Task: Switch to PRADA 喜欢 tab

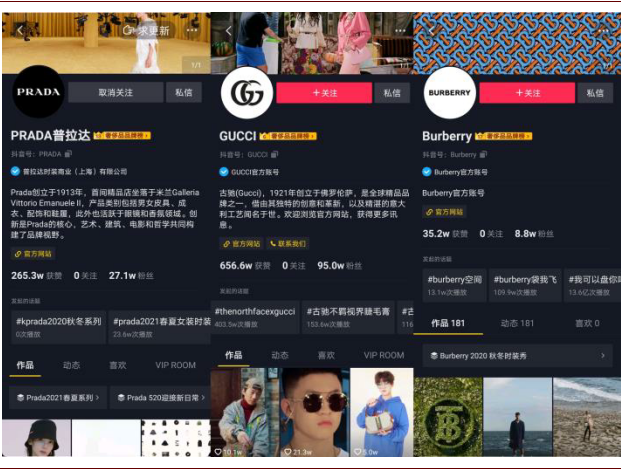Action: click(x=118, y=365)
